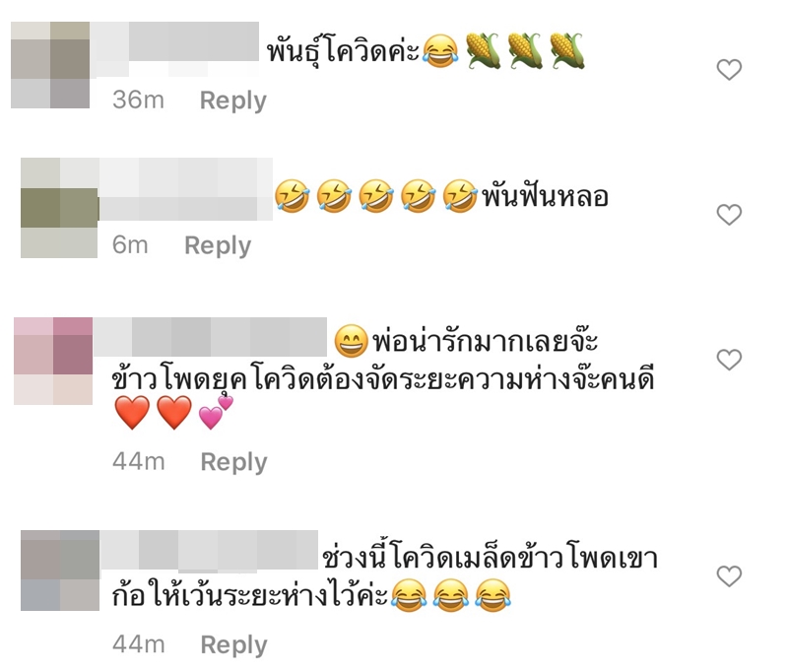Reply to the comment posted 6m ago
This screenshot has width=788, height=672.
click(218, 245)
